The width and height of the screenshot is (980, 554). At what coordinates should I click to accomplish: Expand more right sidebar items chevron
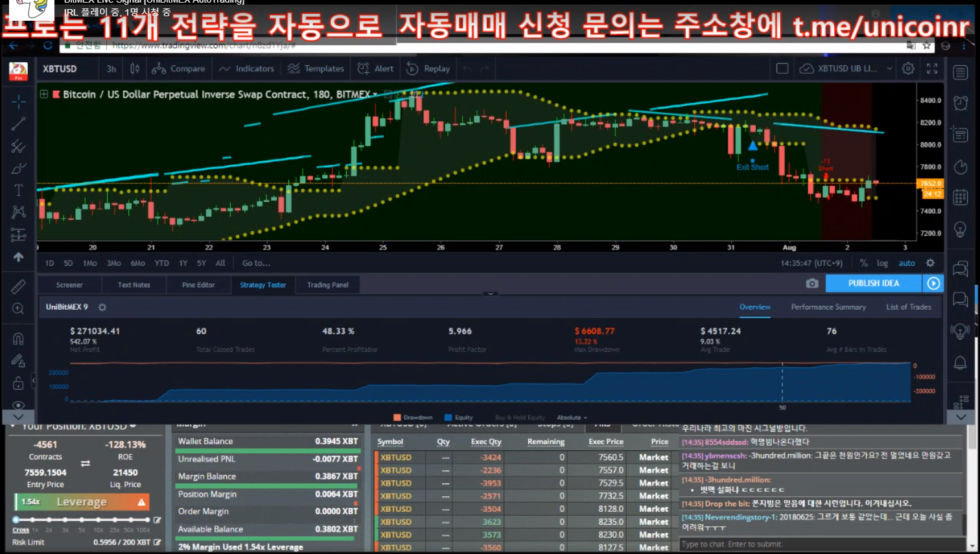coord(961,417)
